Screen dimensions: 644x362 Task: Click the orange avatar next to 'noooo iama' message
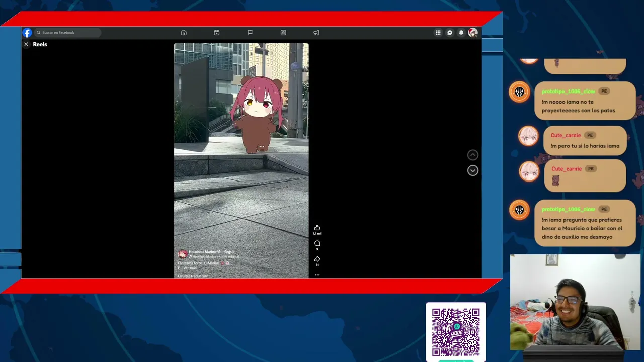click(x=519, y=93)
